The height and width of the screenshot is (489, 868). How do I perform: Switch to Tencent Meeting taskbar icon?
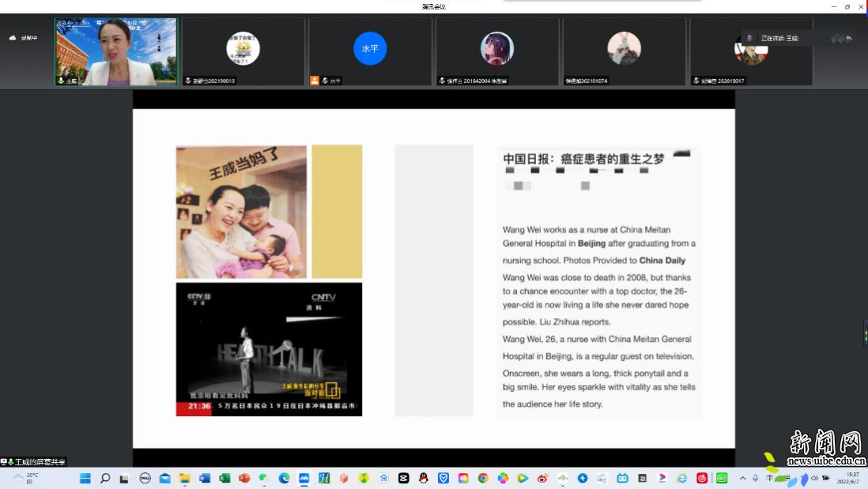tap(304, 479)
